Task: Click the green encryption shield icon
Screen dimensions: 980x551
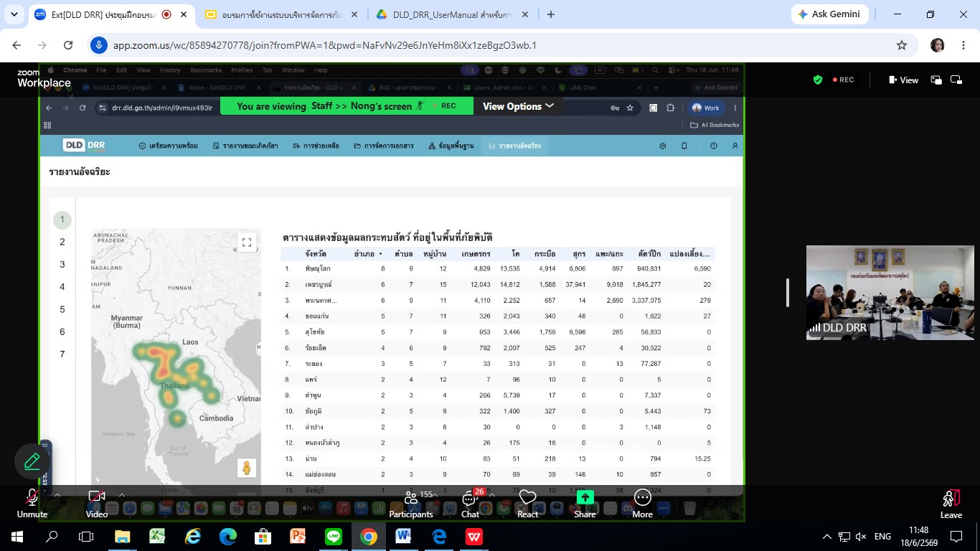Action: [818, 80]
